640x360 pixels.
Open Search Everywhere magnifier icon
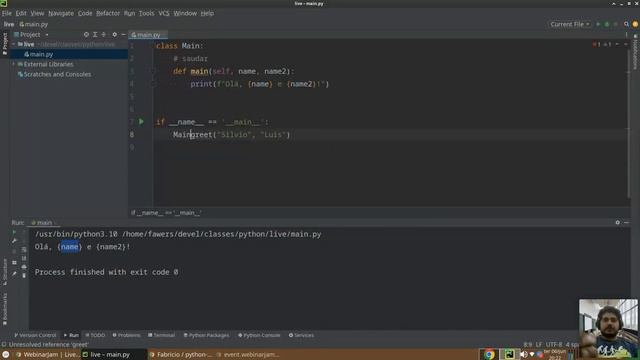627,24
